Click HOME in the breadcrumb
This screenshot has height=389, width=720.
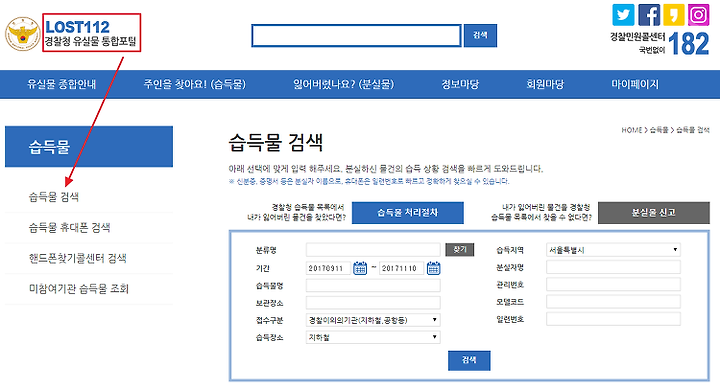[631, 130]
